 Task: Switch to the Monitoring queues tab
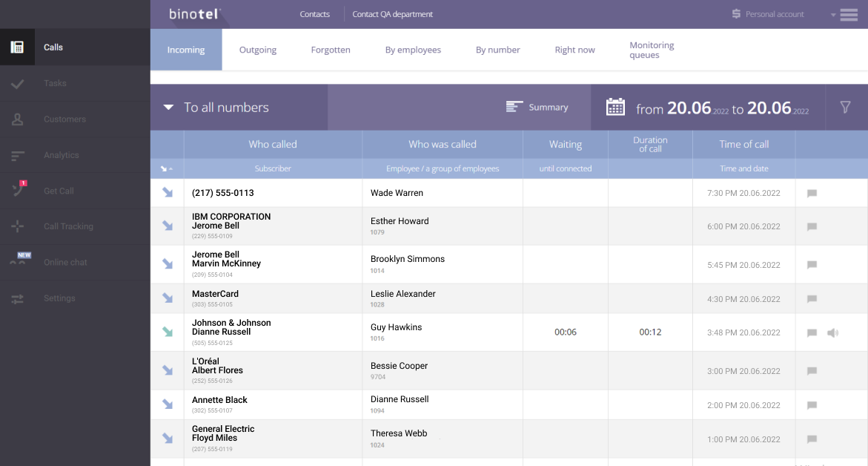[652, 50]
